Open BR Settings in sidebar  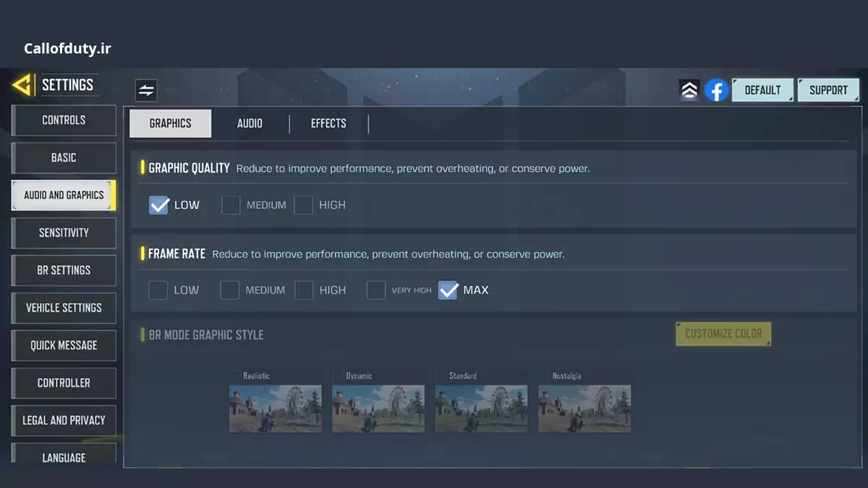[x=64, y=270]
